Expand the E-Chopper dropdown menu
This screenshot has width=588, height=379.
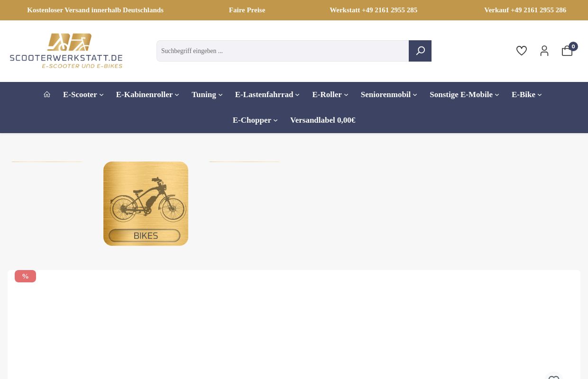(255, 120)
